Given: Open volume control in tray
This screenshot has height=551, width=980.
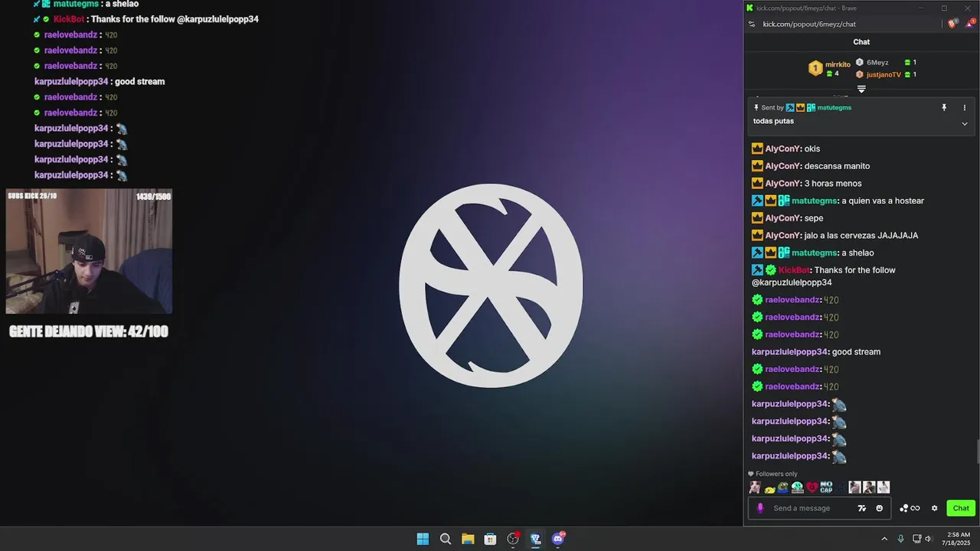Looking at the screenshot, I should [x=929, y=539].
